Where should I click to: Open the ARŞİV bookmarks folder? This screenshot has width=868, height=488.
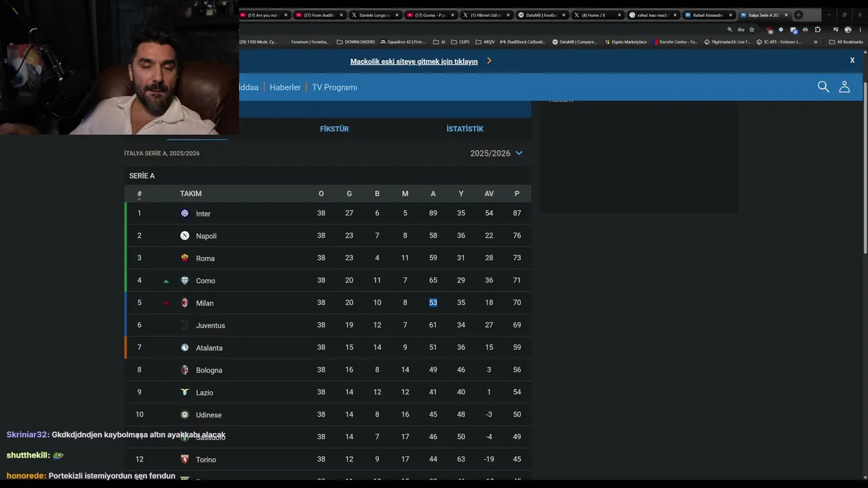pyautogui.click(x=486, y=42)
